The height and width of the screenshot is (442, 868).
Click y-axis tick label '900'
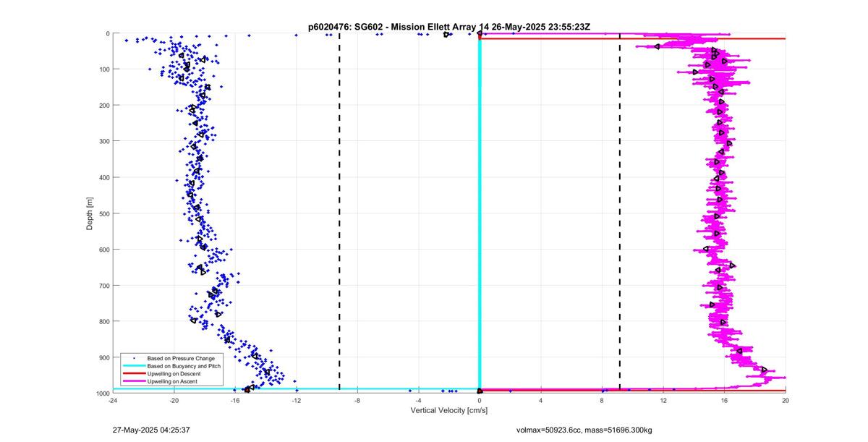pos(103,357)
